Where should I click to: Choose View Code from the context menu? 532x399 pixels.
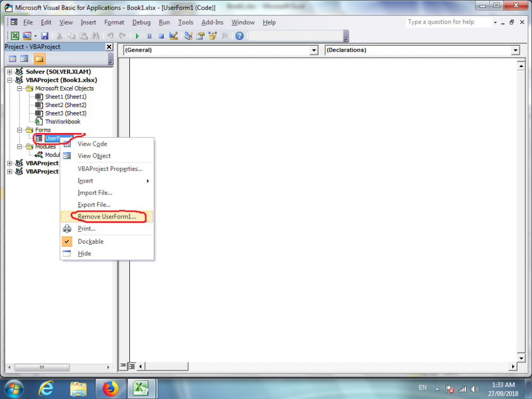pyautogui.click(x=107, y=144)
